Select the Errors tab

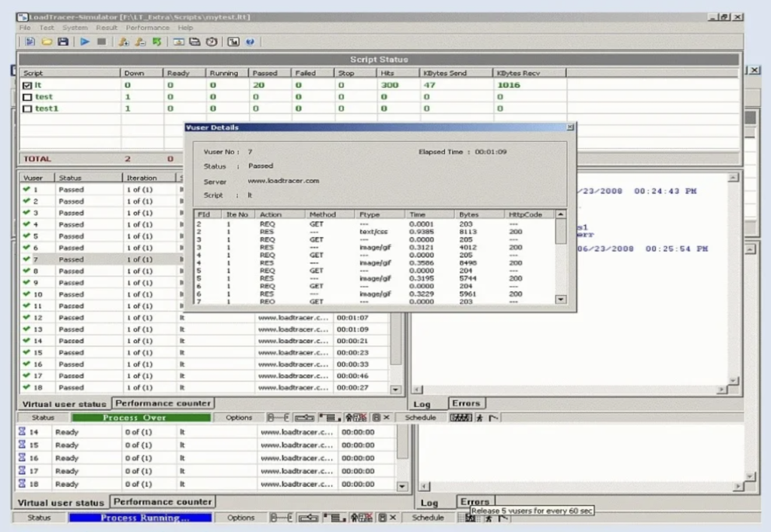coord(466,403)
